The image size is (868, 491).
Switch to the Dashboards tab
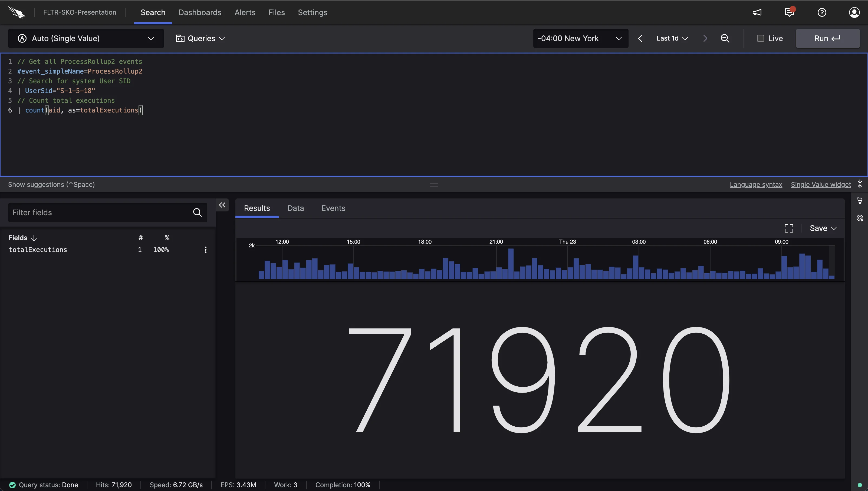click(x=200, y=12)
